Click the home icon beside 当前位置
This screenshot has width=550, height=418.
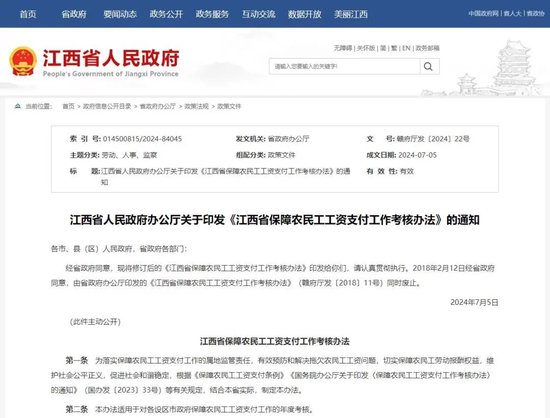tap(18, 106)
